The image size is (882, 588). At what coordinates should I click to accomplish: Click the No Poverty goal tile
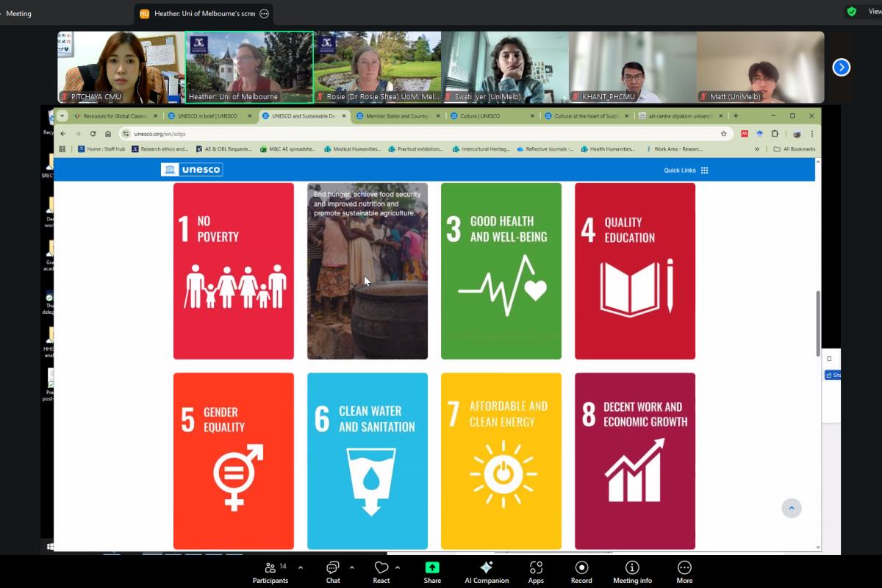pyautogui.click(x=233, y=270)
